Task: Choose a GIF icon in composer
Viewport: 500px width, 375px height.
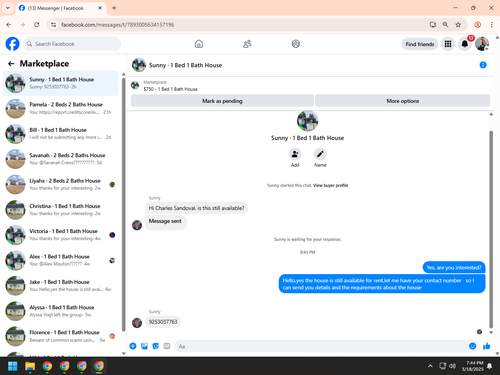Action: 167,346
